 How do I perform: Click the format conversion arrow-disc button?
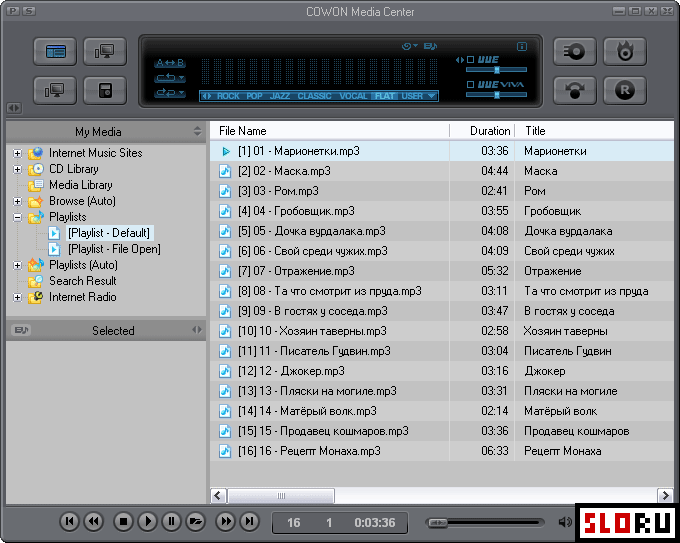coord(575,91)
